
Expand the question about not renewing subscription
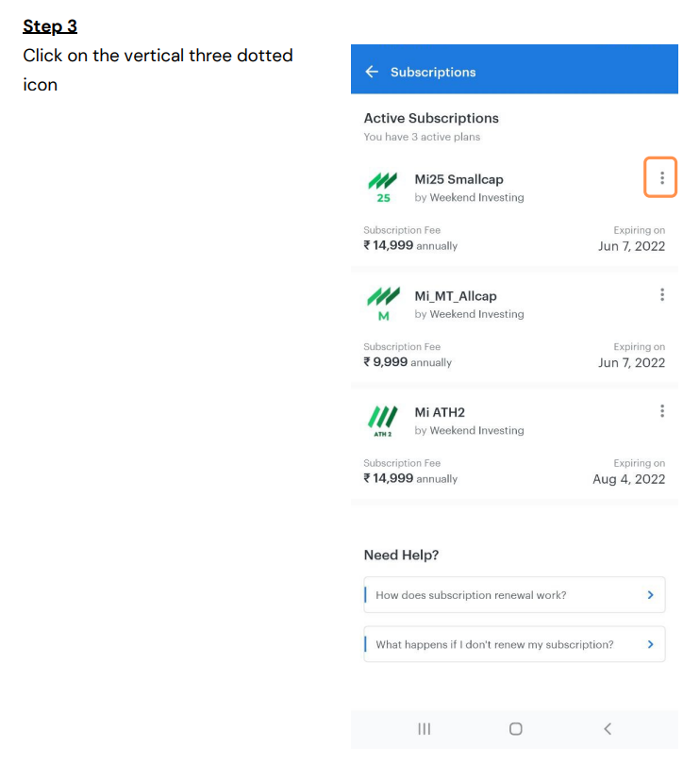[x=514, y=644]
